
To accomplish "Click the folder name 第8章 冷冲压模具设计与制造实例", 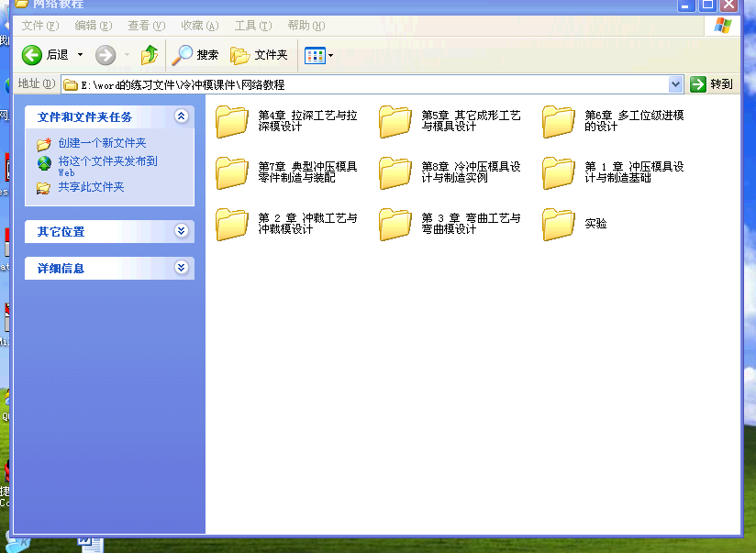I will 471,172.
